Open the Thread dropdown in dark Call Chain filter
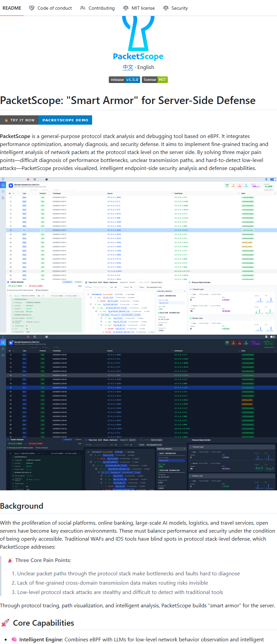 pos(133,445)
